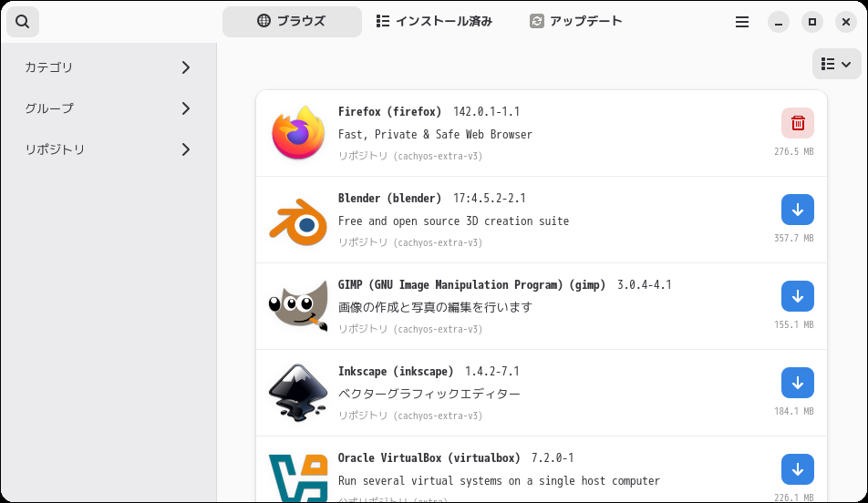Click 'Free and open source 3D creation suite'
Viewport: 868px width, 503px height.
(453, 221)
